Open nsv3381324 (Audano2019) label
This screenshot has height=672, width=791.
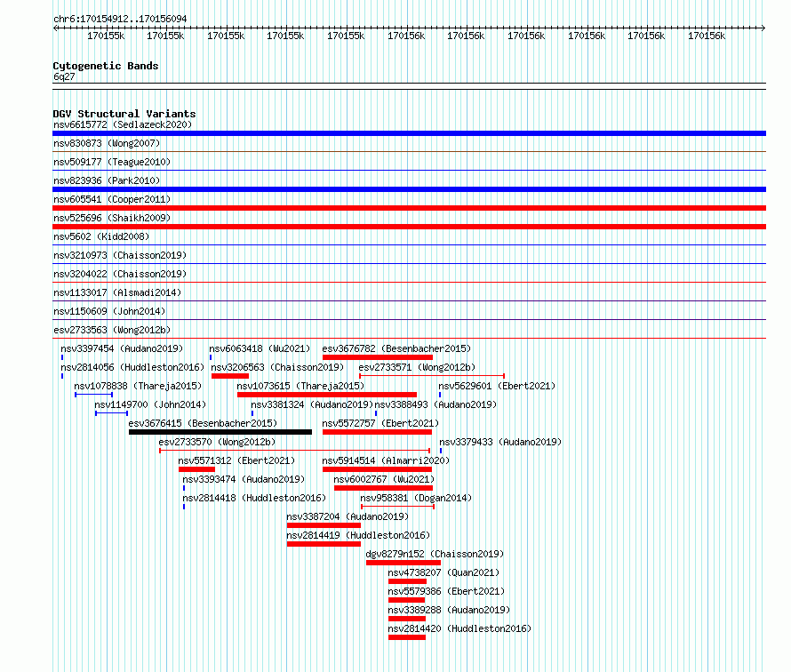coord(312,404)
